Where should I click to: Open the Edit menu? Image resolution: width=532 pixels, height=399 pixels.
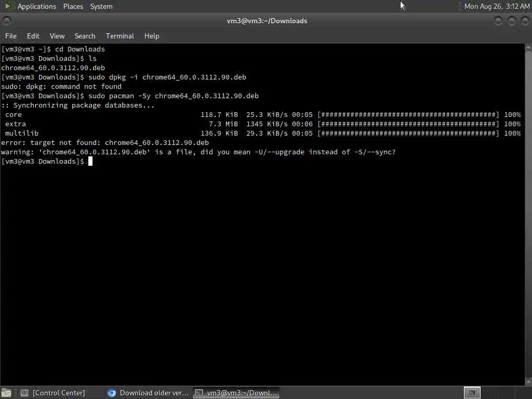pyautogui.click(x=33, y=36)
